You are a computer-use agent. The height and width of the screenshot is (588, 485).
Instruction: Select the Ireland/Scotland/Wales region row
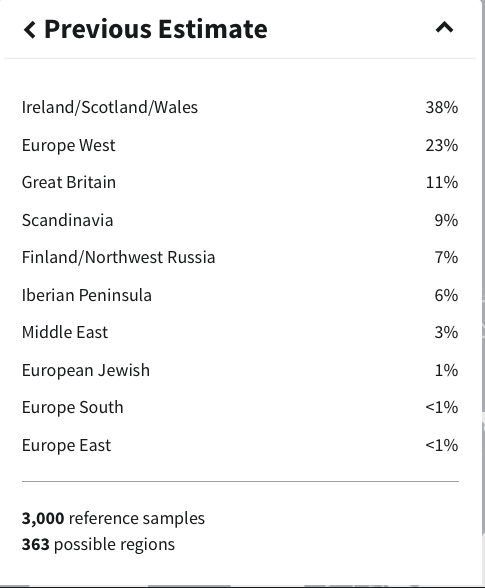[240, 107]
